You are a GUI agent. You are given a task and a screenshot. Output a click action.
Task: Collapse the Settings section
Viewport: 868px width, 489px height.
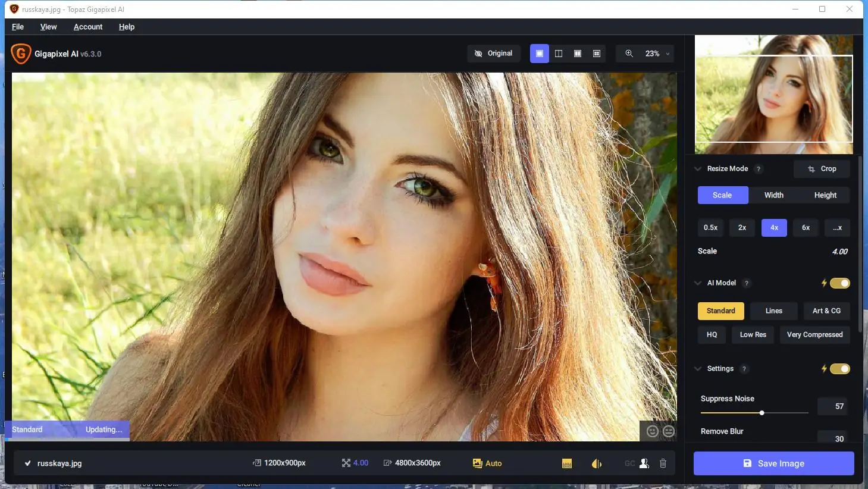tap(698, 369)
